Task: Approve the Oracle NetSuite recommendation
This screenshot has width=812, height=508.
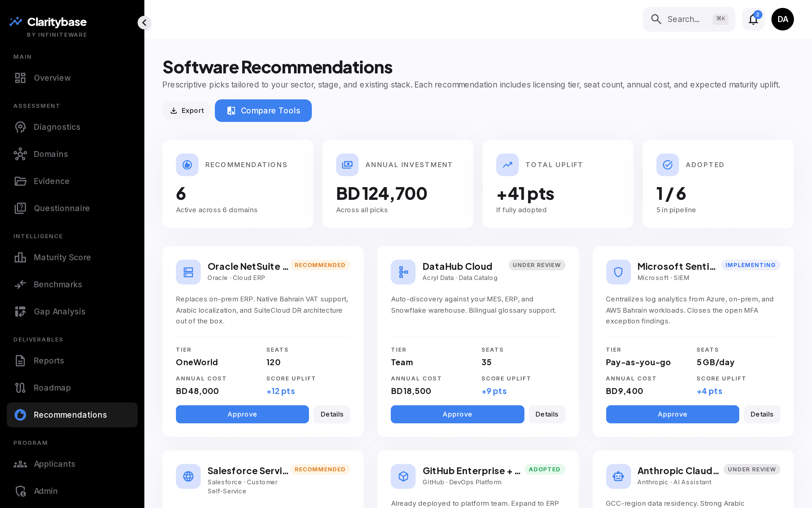Action: pyautogui.click(x=242, y=414)
